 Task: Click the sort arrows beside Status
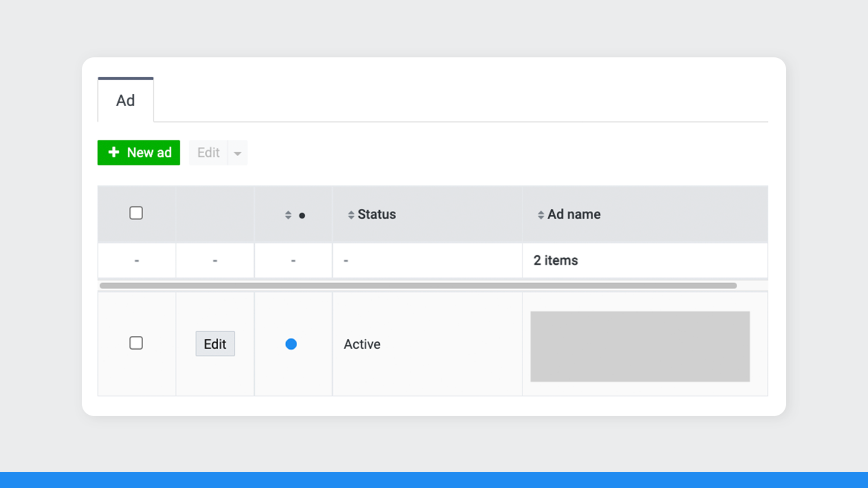351,215
